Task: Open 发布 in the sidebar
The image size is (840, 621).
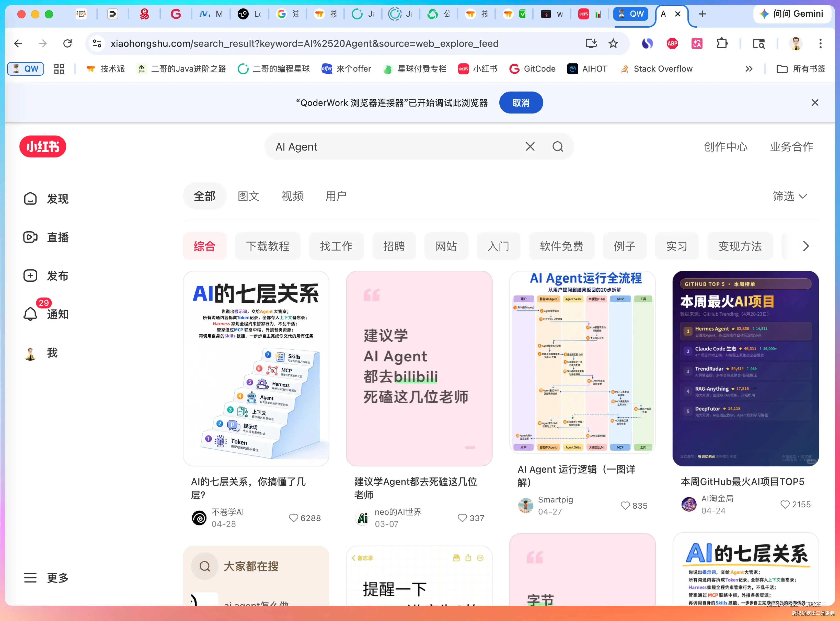Action: [46, 276]
